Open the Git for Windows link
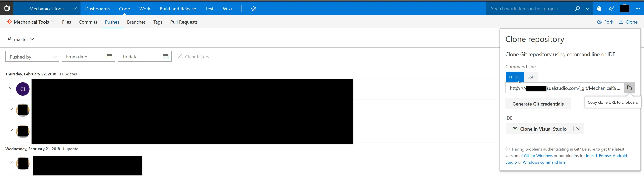The image size is (644, 188). point(538,156)
